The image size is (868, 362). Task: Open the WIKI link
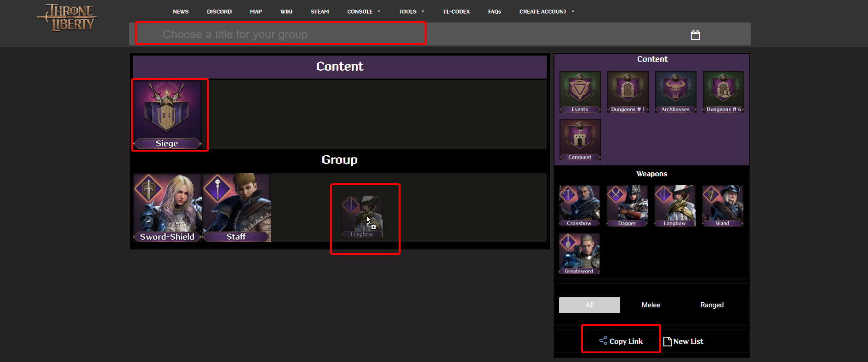(x=286, y=11)
